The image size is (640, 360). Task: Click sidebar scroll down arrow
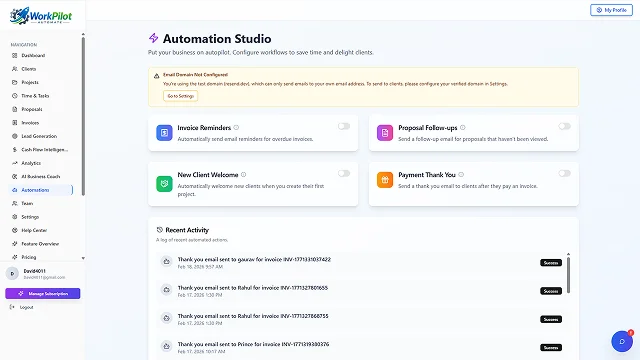[x=83, y=258]
